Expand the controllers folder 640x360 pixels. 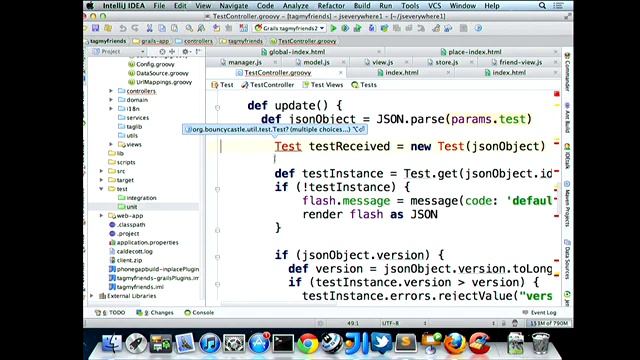coord(111,91)
